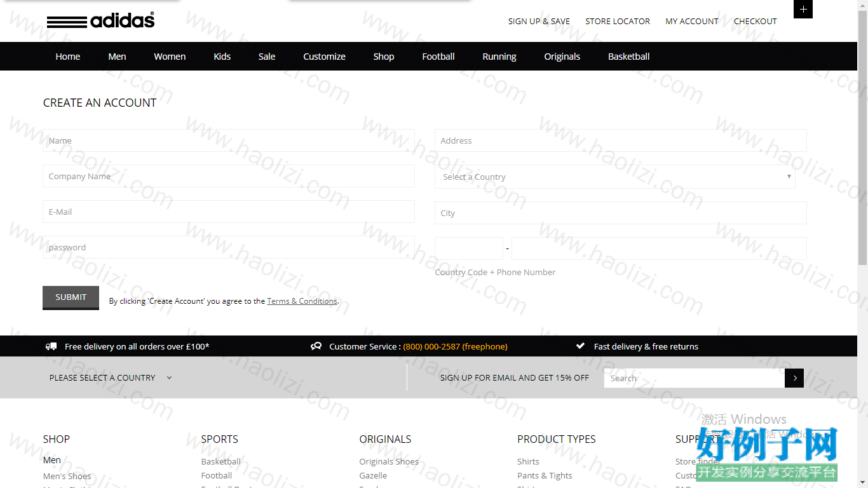Click the customer service chat icon
The width and height of the screenshot is (868, 488).
tap(316, 346)
